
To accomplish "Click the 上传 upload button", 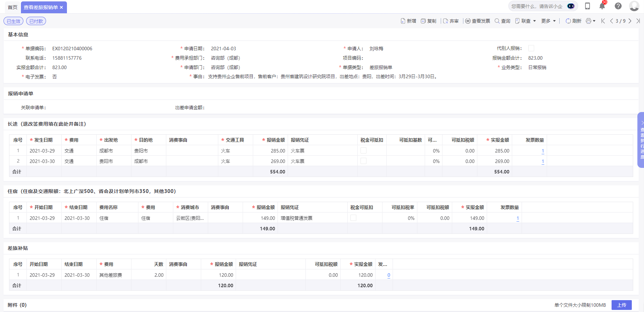I will click(622, 305).
